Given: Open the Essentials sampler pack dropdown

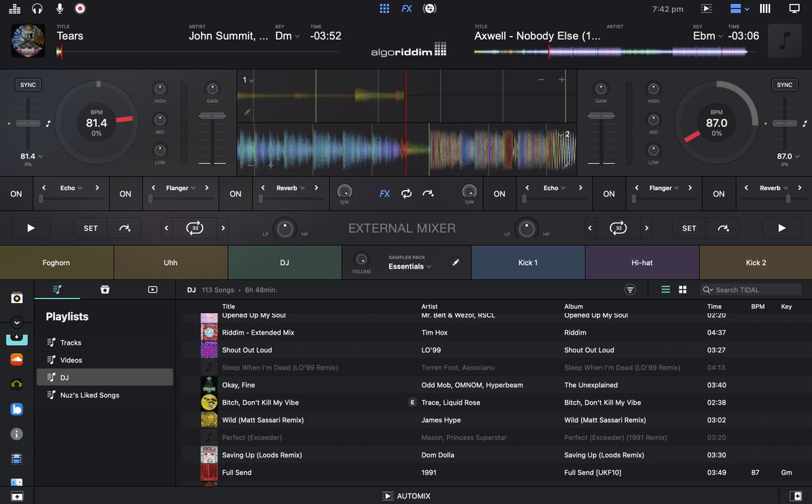Looking at the screenshot, I should (x=410, y=267).
